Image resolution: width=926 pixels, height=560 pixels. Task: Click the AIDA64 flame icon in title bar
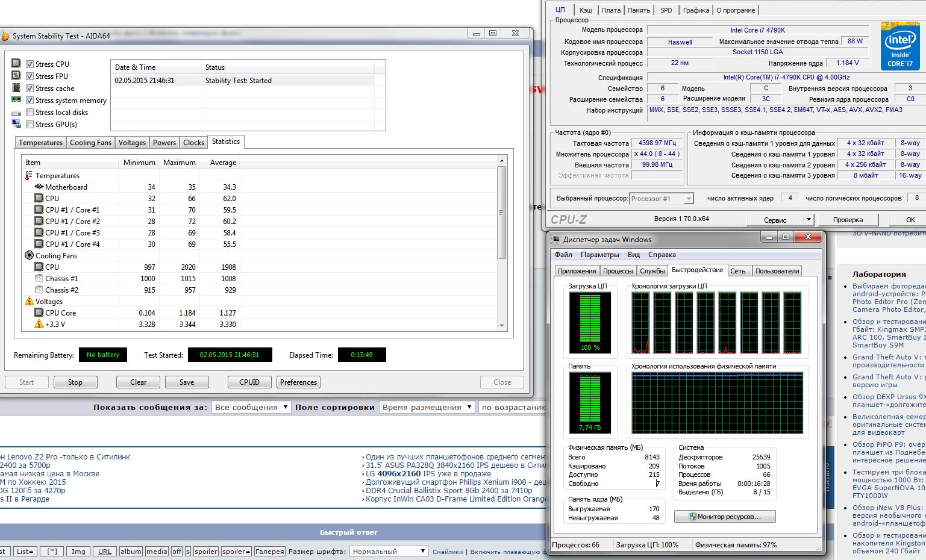tap(5, 36)
